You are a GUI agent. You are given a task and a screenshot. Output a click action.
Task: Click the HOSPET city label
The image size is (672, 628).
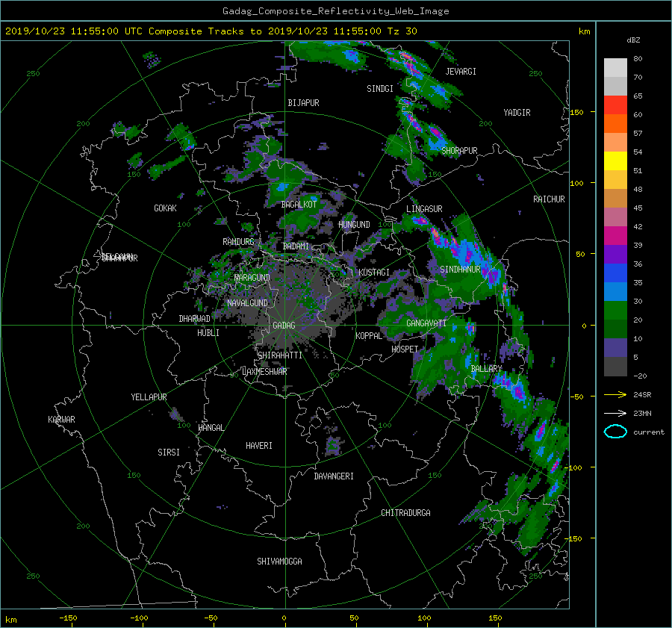(405, 349)
